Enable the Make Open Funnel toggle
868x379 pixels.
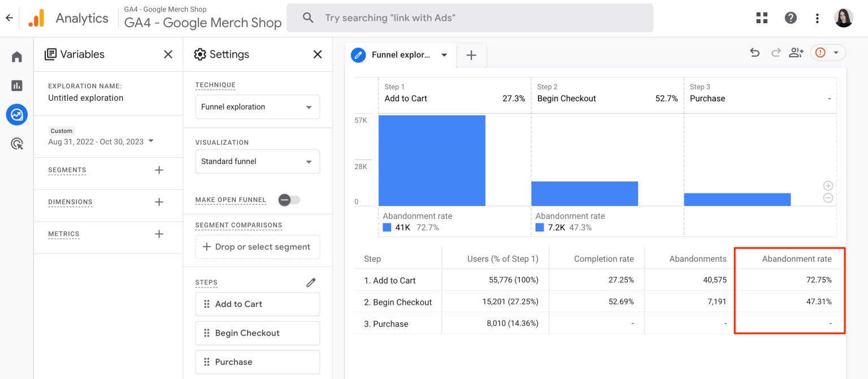289,200
